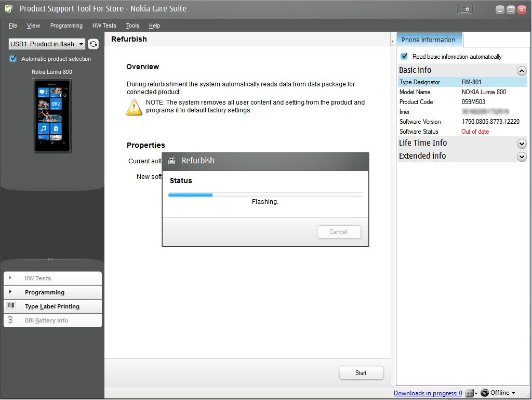Expand the Life Time Info section
Screen dimensions: 532x400
pyautogui.click(x=522, y=144)
